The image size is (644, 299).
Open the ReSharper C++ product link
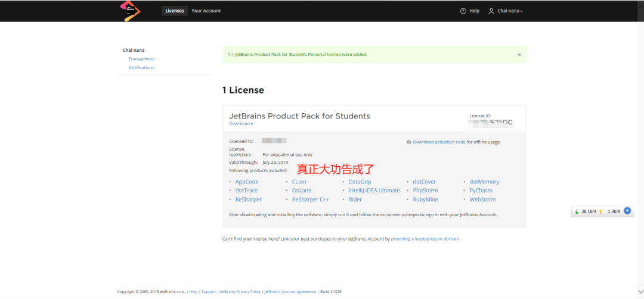coord(311,200)
